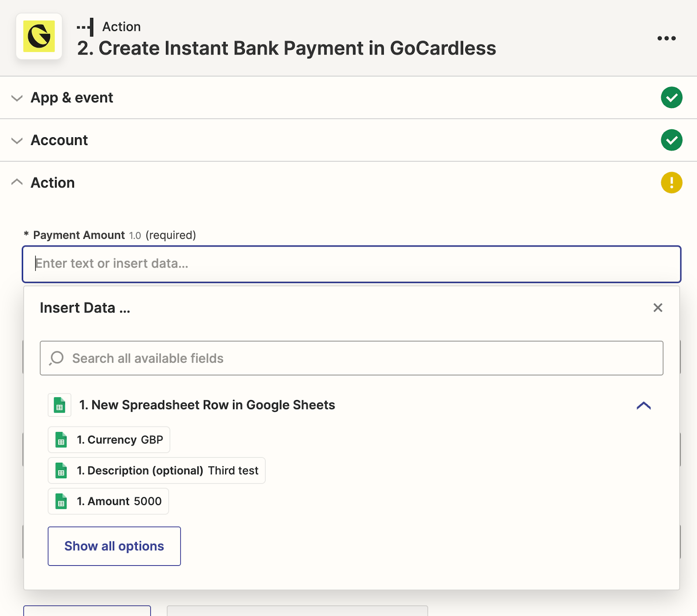The image size is (697, 616).
Task: Focus the Payment Amount input field
Action: [351, 264]
